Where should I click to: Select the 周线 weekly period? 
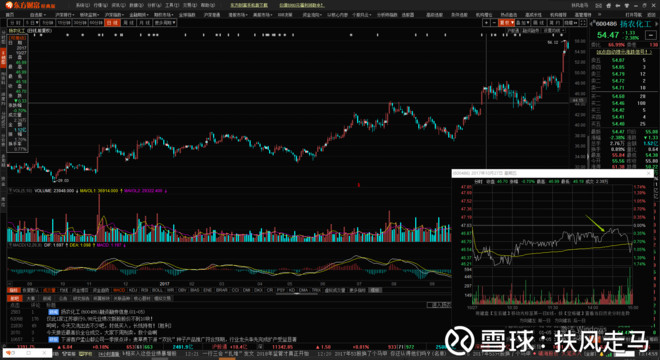point(128,22)
